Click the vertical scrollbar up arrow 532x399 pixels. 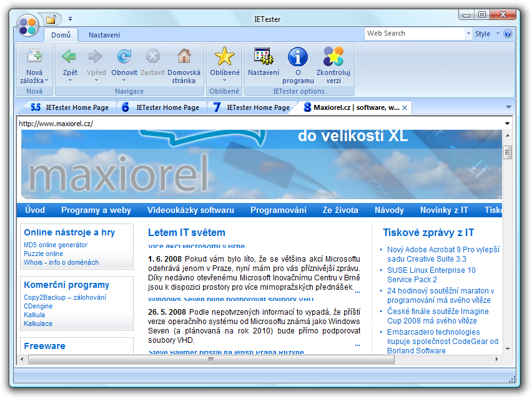coord(508,135)
